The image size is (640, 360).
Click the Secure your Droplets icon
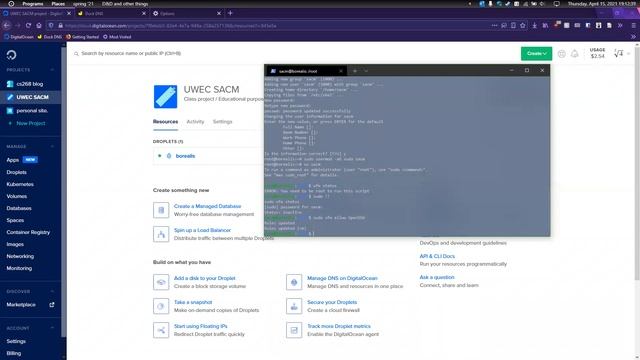pos(294,306)
